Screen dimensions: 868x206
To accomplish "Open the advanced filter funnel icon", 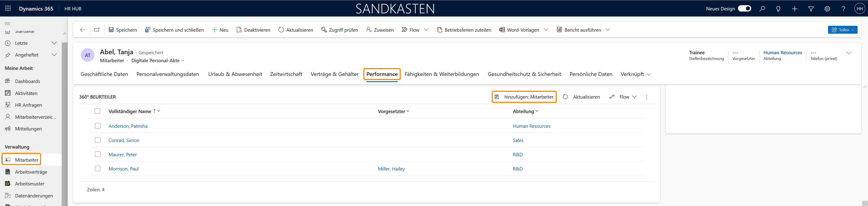I will [x=811, y=9].
